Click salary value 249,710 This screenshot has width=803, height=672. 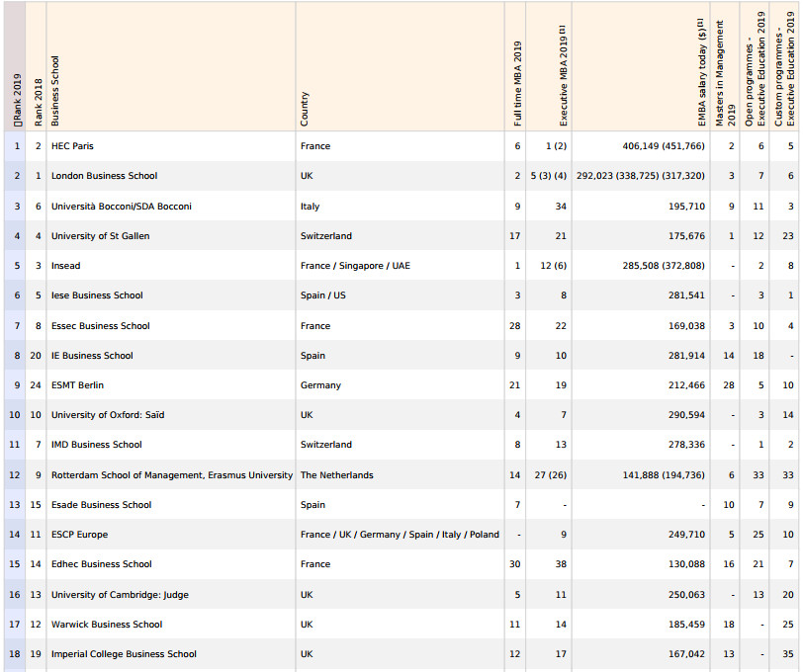tap(686, 535)
